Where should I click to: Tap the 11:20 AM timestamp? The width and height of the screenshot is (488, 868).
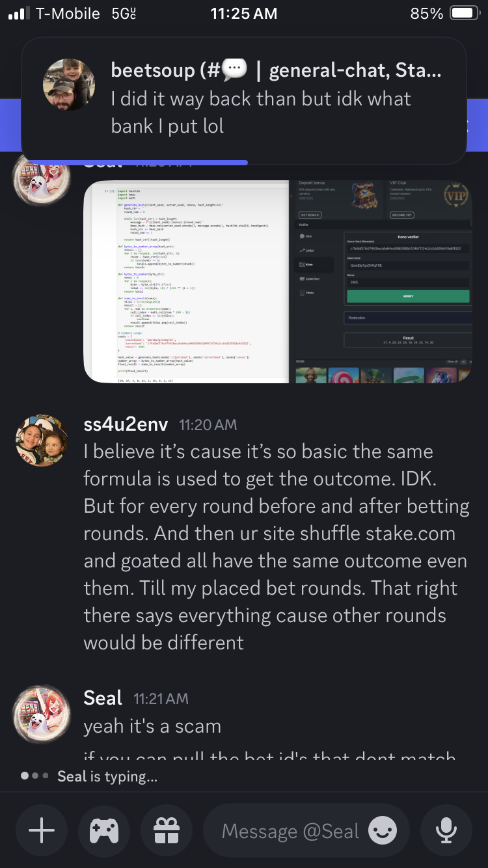tap(208, 425)
